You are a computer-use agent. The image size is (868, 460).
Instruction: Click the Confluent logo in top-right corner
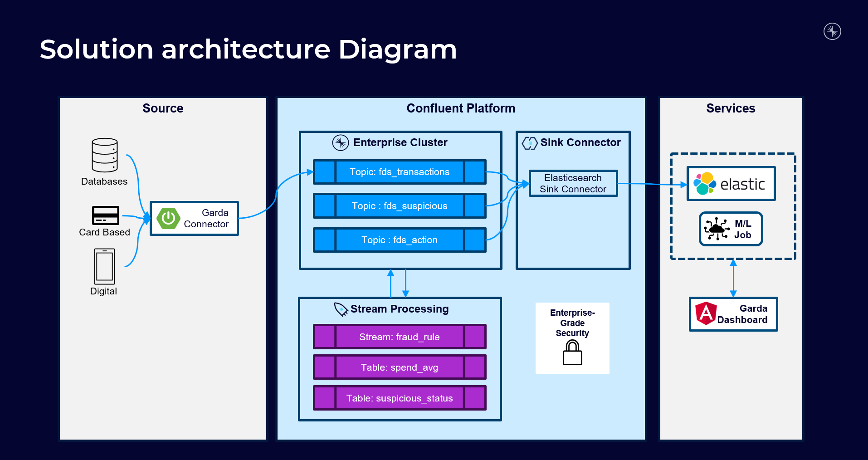pos(832,31)
